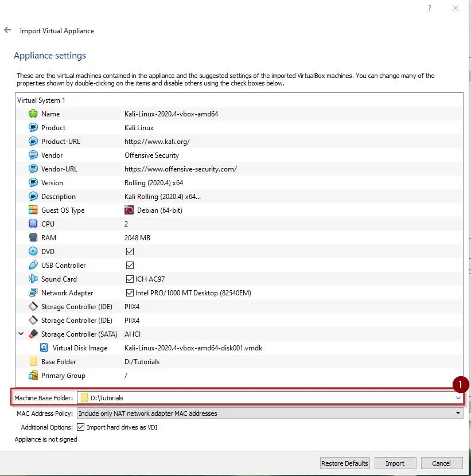Select the Kali Rolling (2020.4) x64... description
Viewport: 471px width, 476px height.
pyautogui.click(x=162, y=196)
